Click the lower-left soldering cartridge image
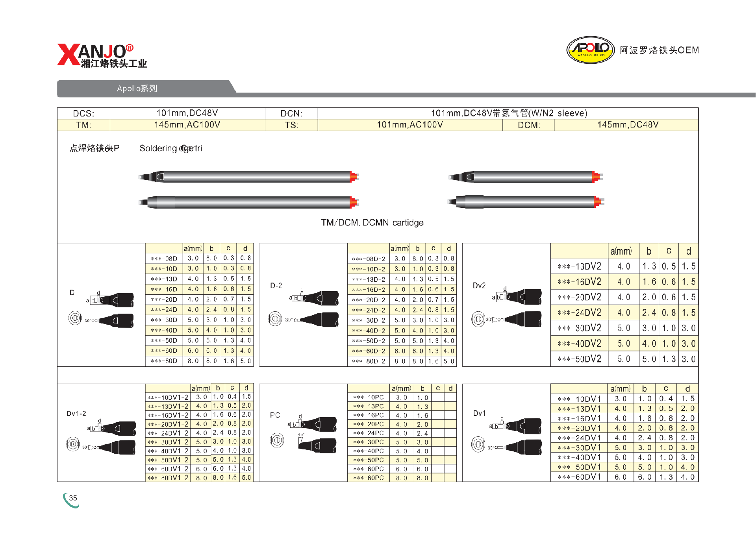Screen dimensions: 756x534 click(248, 202)
